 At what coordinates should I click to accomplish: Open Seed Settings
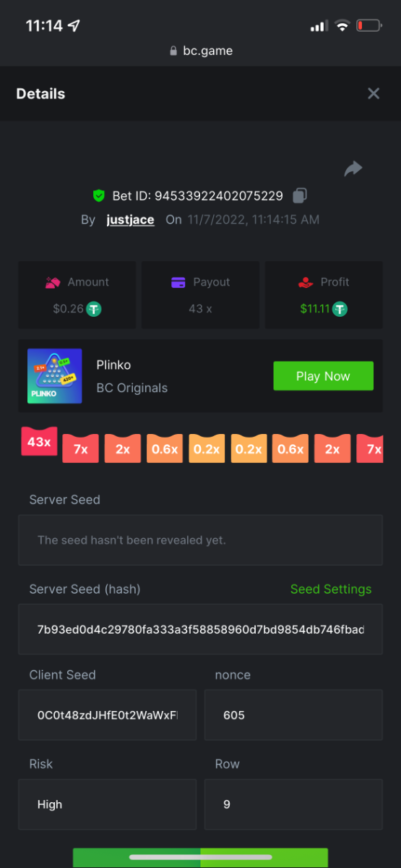click(x=331, y=589)
